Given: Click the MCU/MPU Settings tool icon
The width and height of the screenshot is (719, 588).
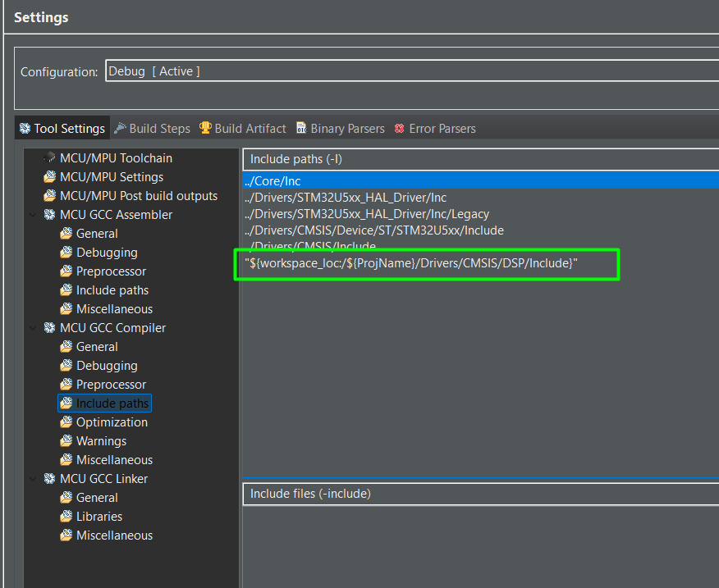Looking at the screenshot, I should click(49, 177).
